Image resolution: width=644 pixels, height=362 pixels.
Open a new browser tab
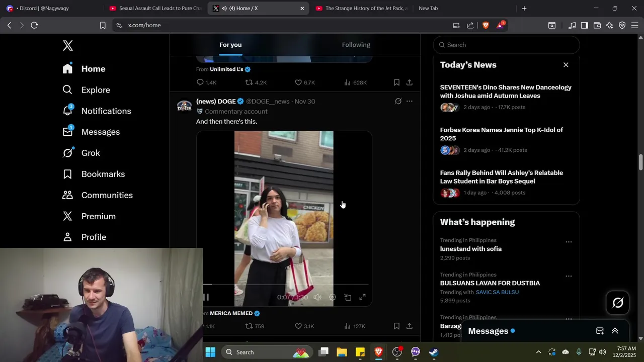coord(524,8)
